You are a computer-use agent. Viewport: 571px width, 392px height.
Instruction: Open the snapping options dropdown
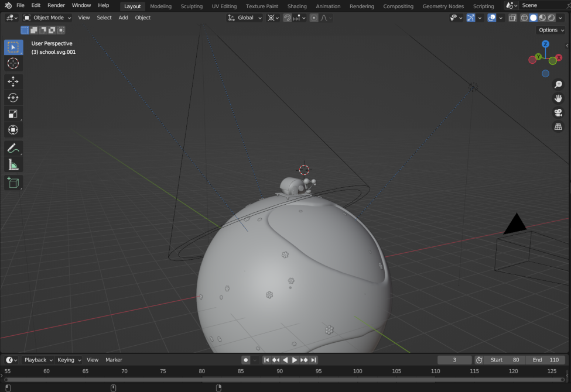coord(299,18)
